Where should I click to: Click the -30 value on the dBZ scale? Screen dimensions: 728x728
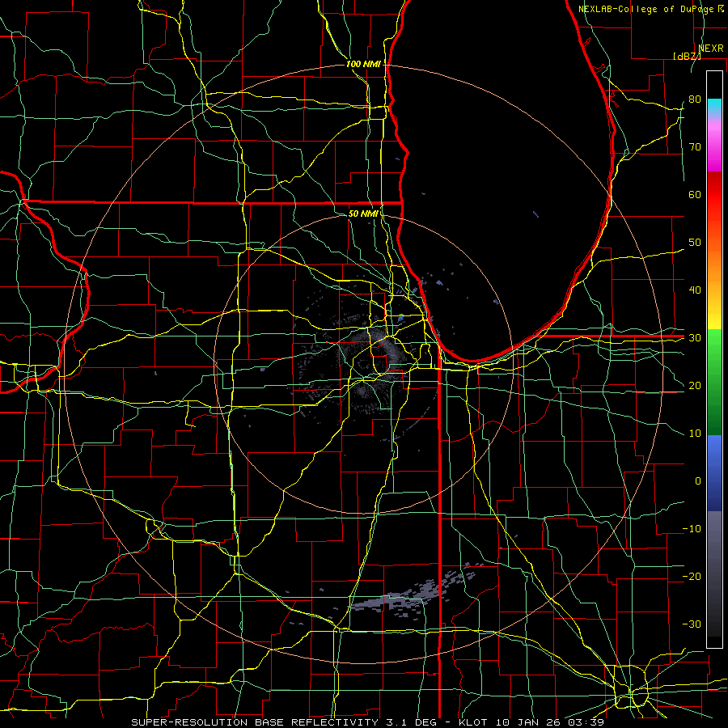[692, 624]
